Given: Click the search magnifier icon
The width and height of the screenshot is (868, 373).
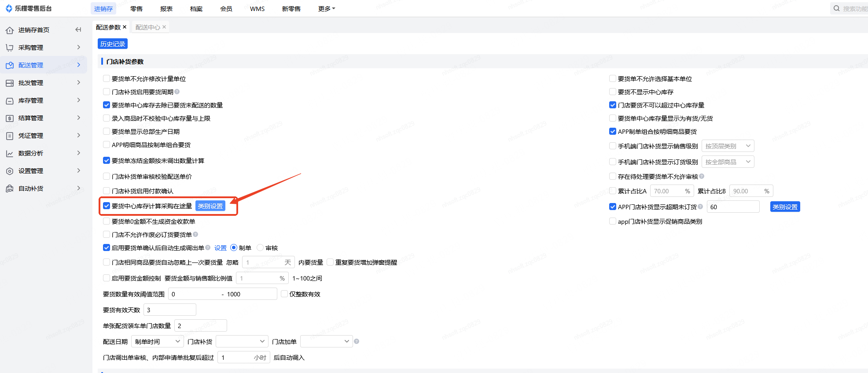Looking at the screenshot, I should coord(836,8).
